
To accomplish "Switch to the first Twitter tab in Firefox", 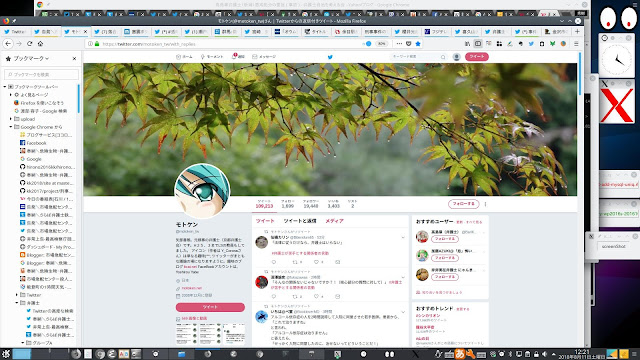I will [x=15, y=31].
